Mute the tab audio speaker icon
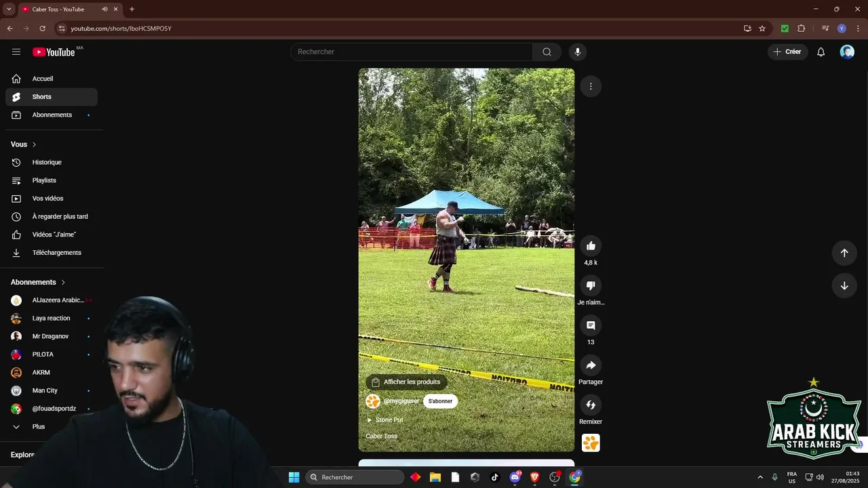The width and height of the screenshot is (868, 488). pyautogui.click(x=104, y=9)
